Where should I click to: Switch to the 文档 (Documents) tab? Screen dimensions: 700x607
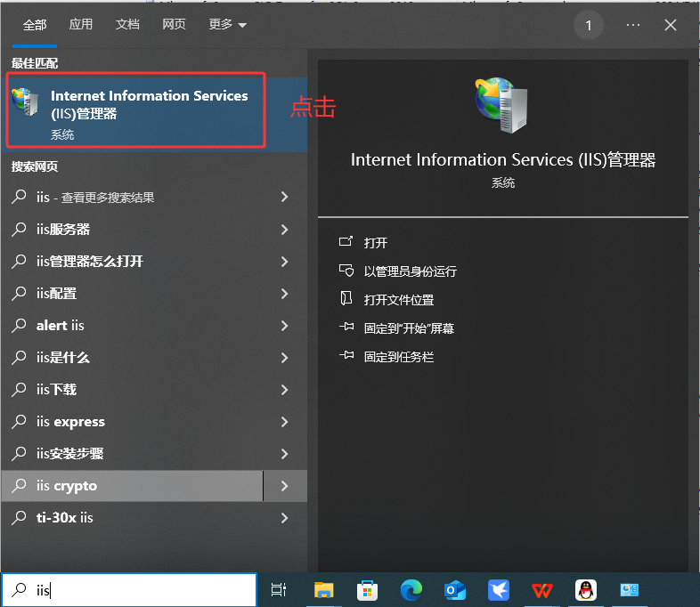coord(127,25)
